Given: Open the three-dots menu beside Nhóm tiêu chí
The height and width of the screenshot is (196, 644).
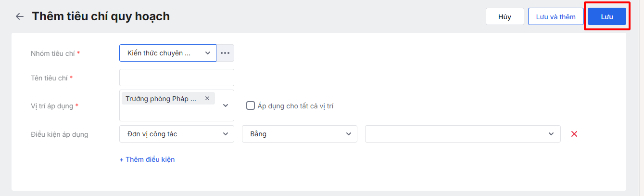Looking at the screenshot, I should tap(225, 53).
